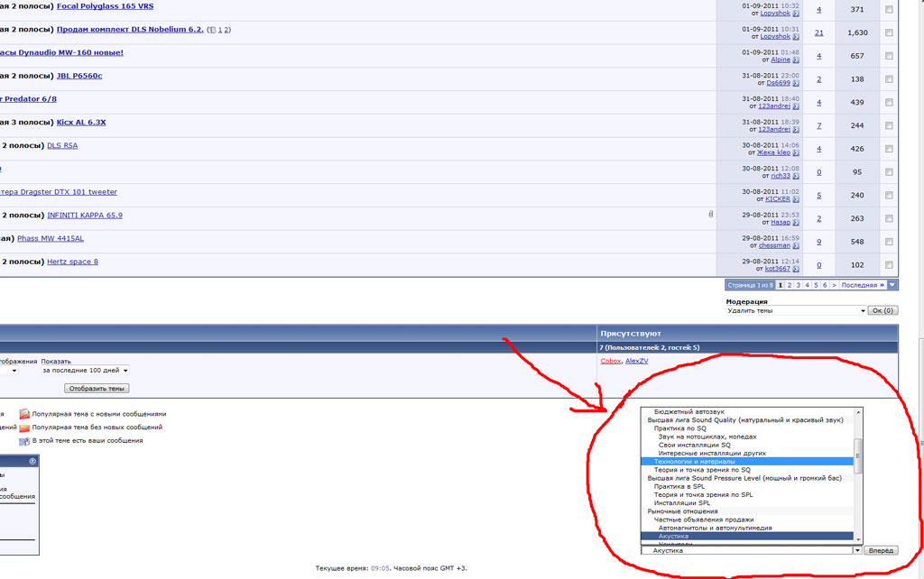Select checkbox in JBL P6560c row

tap(889, 79)
